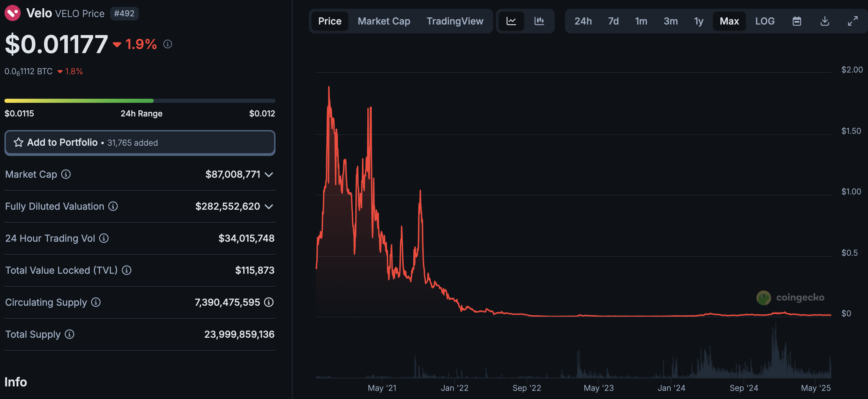Switch to candlestick chart icon
Screen dimensions: 868x399
[x=539, y=21]
